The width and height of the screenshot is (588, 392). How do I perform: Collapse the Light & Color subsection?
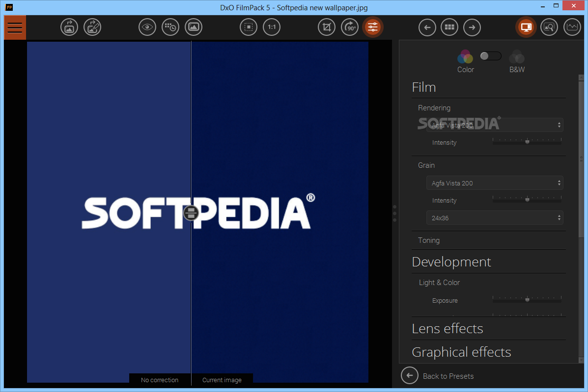point(439,283)
